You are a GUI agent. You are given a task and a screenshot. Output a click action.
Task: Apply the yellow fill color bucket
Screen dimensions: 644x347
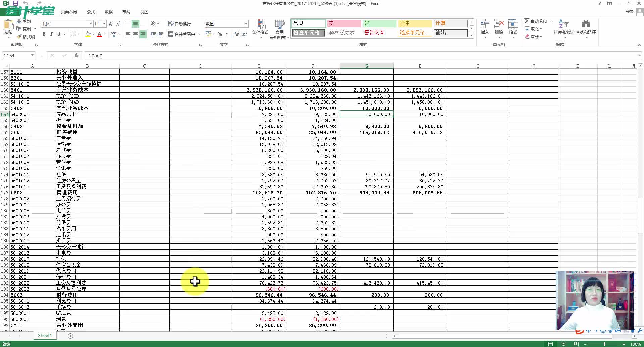point(88,34)
